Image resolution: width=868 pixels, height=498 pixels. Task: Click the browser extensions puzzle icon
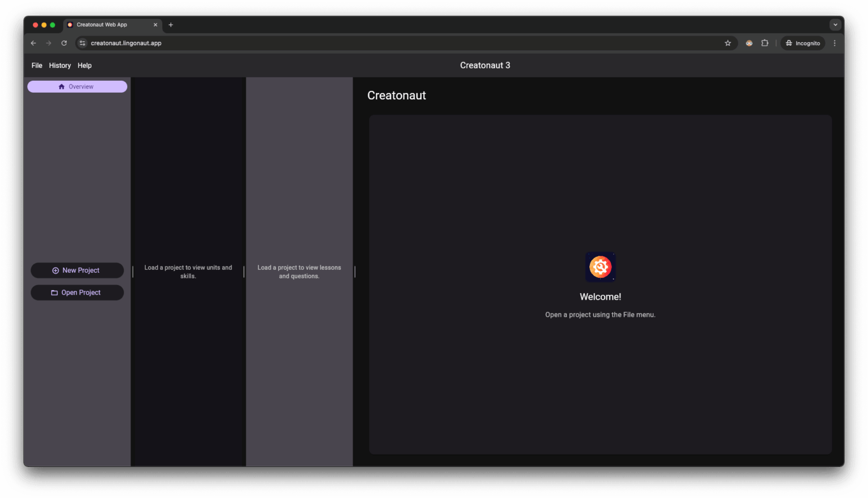coord(765,43)
